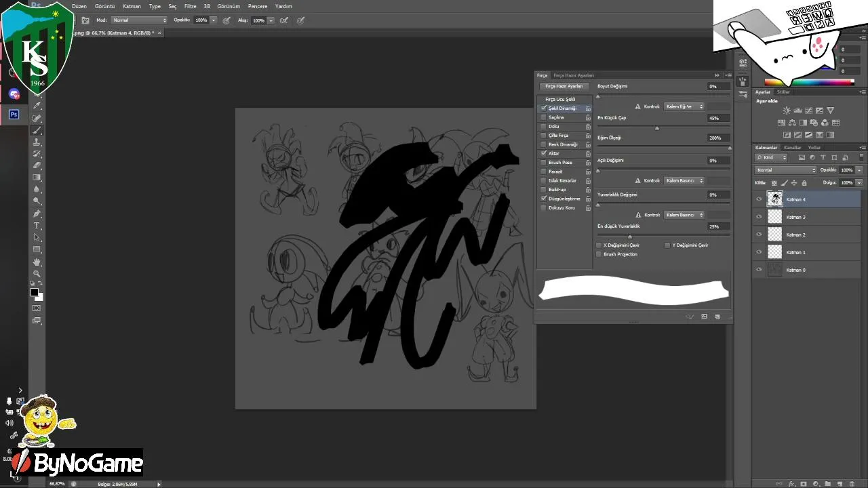This screenshot has height=488, width=868.
Task: Select the Type tool
Action: 37,226
